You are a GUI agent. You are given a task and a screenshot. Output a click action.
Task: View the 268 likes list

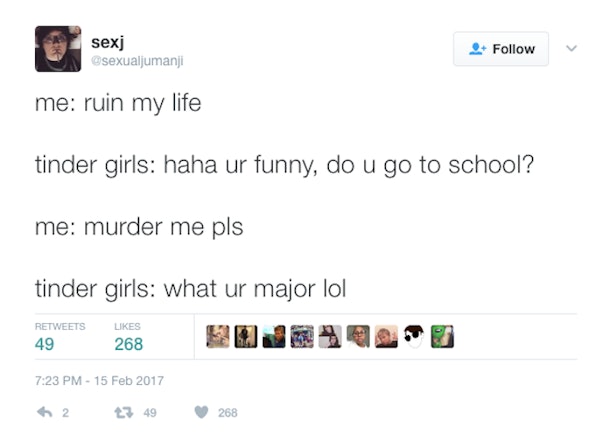pos(128,337)
